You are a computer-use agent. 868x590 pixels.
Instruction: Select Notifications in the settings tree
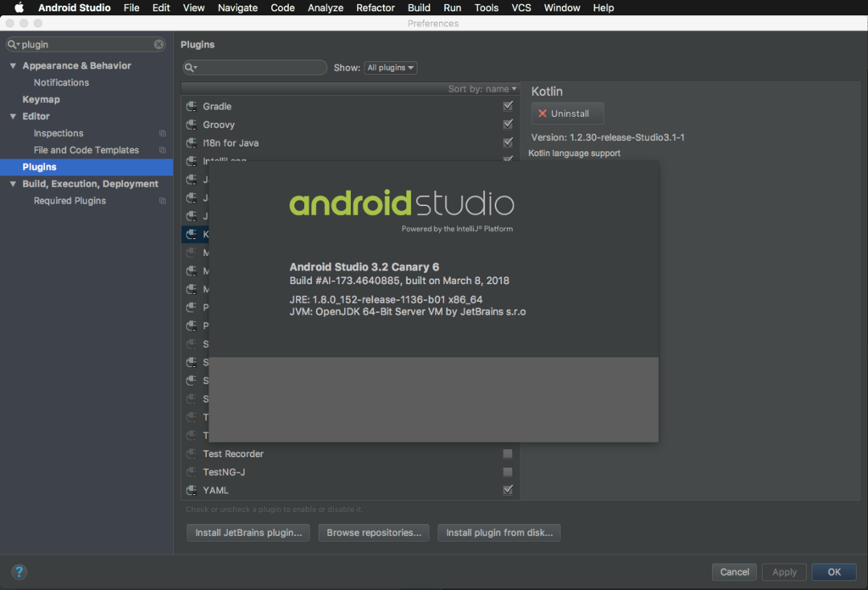coord(61,82)
